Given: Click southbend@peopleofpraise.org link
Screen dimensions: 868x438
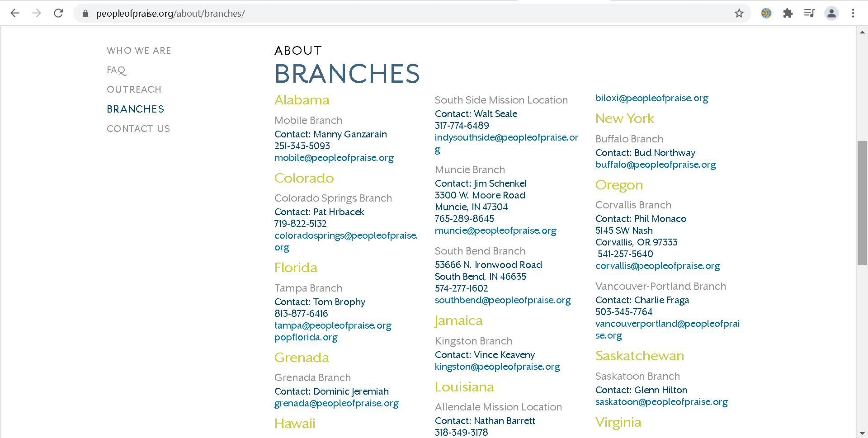Looking at the screenshot, I should click(503, 300).
